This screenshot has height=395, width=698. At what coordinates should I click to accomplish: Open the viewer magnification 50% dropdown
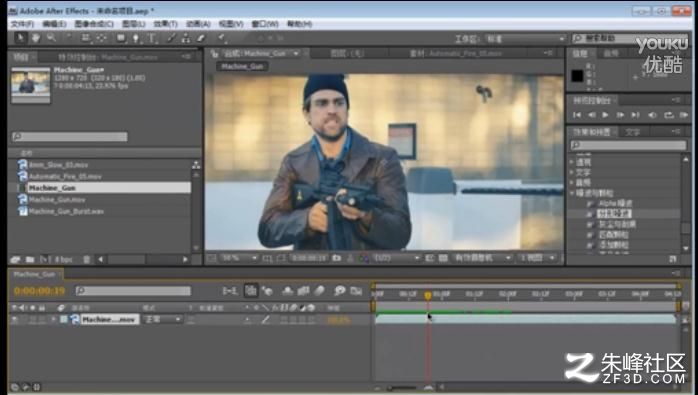239,258
